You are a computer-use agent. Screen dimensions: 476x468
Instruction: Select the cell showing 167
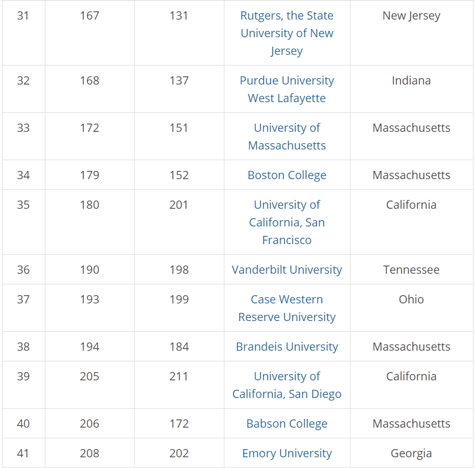90,16
